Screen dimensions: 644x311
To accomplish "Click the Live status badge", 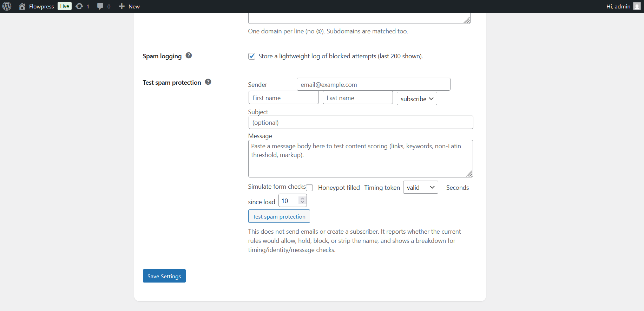I will click(x=65, y=6).
